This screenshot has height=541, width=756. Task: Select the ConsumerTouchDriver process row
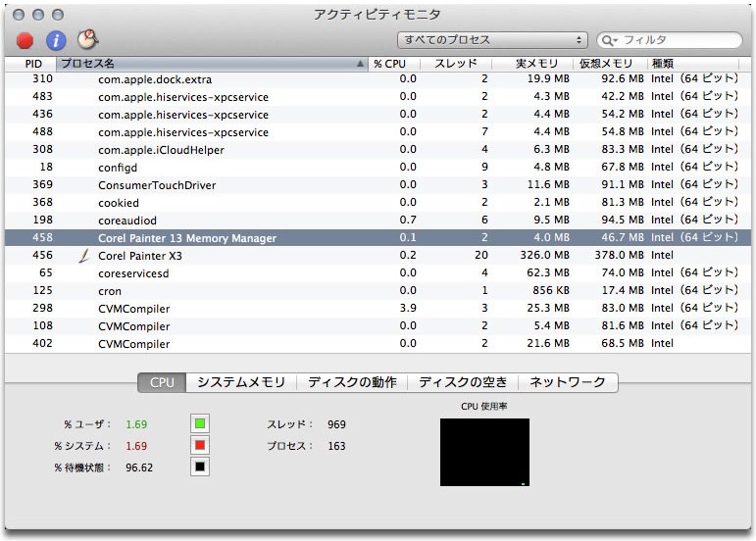[378, 185]
